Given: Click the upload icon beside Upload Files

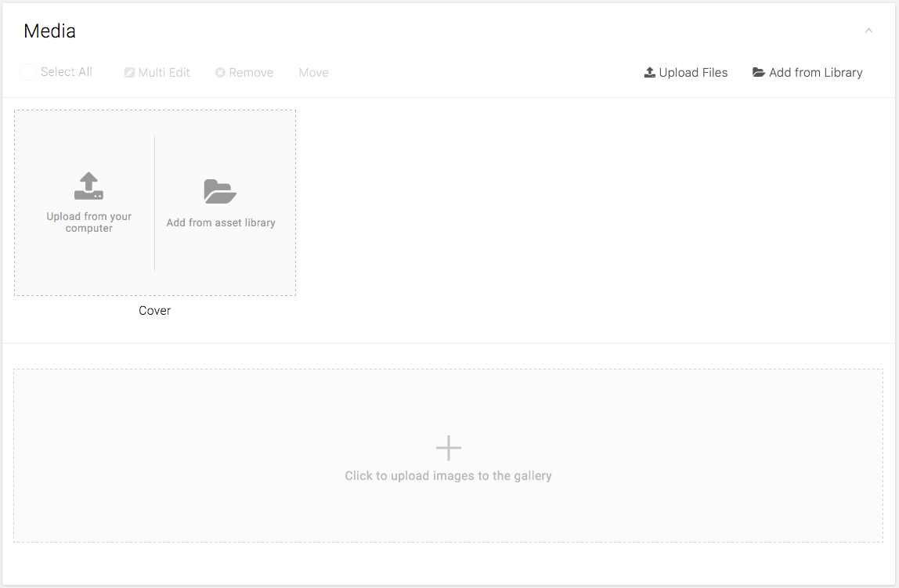Looking at the screenshot, I should (649, 73).
